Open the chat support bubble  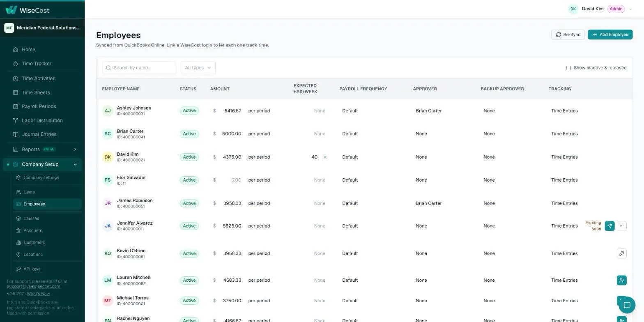[x=627, y=305]
